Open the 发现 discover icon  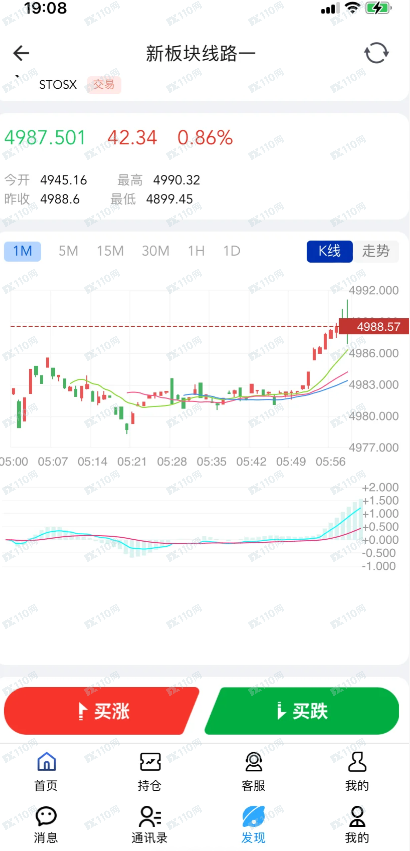click(x=253, y=815)
